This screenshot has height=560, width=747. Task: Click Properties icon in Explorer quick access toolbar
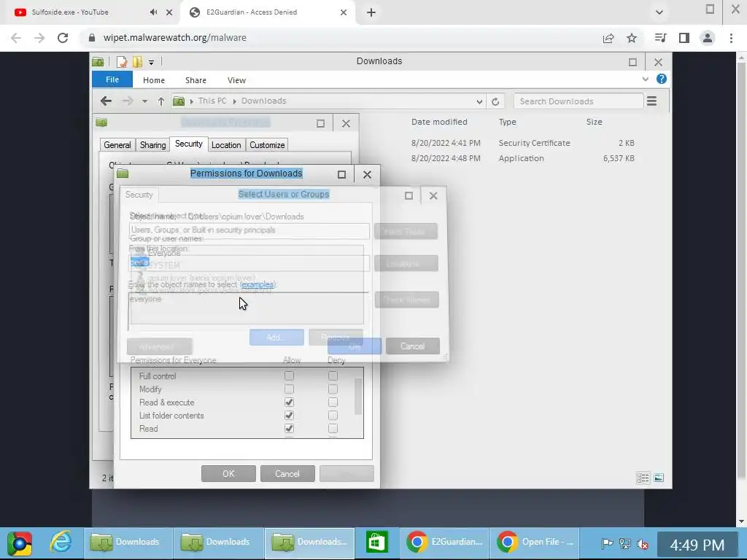(x=122, y=62)
